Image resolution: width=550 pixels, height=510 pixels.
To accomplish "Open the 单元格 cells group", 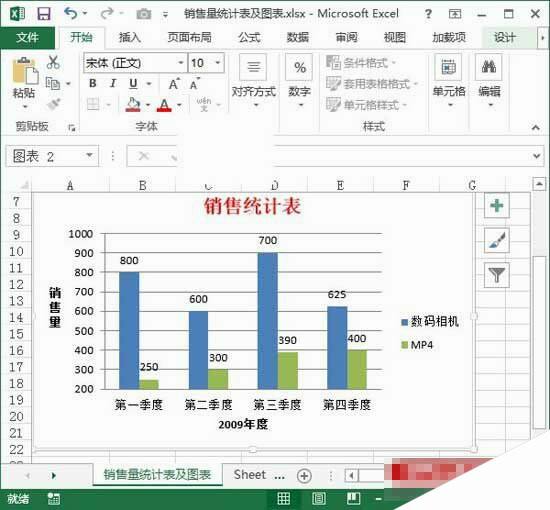I will click(x=449, y=81).
